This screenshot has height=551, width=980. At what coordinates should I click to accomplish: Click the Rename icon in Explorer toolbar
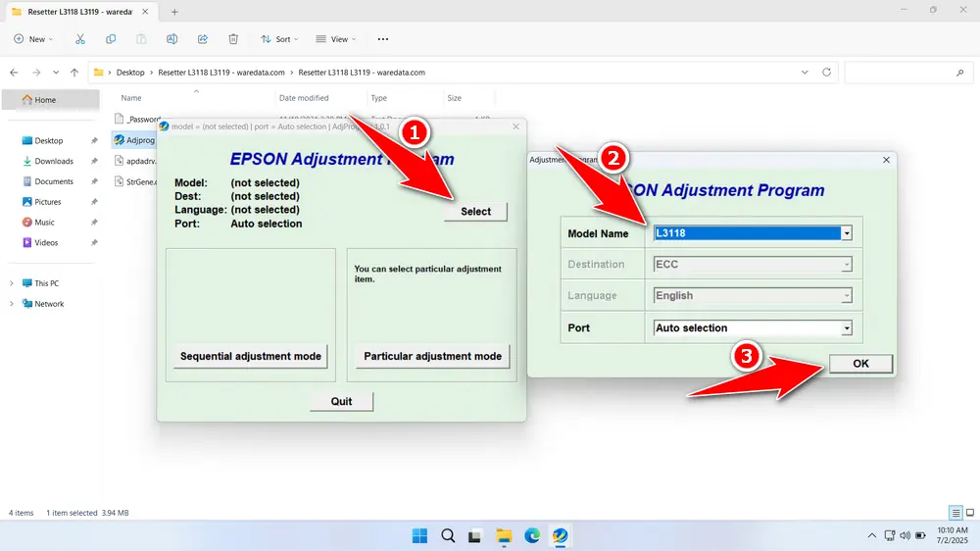pos(171,39)
